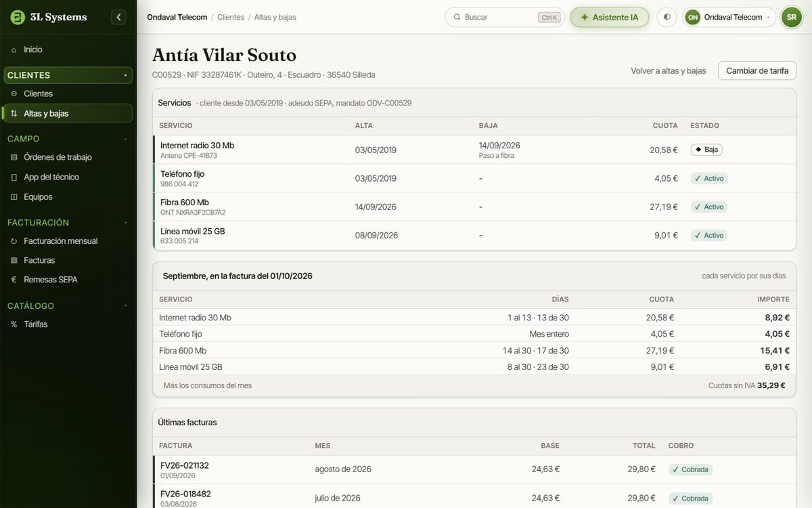Click the DÍAS column header
Image resolution: width=812 pixels, height=508 pixels.
(560, 299)
